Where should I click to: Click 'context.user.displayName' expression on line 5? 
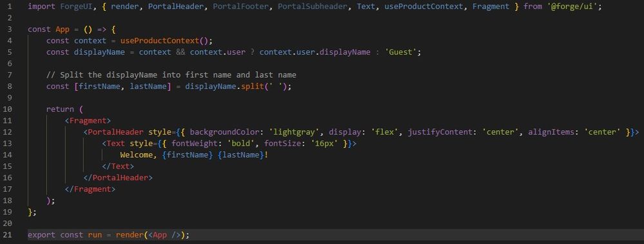[x=315, y=53]
